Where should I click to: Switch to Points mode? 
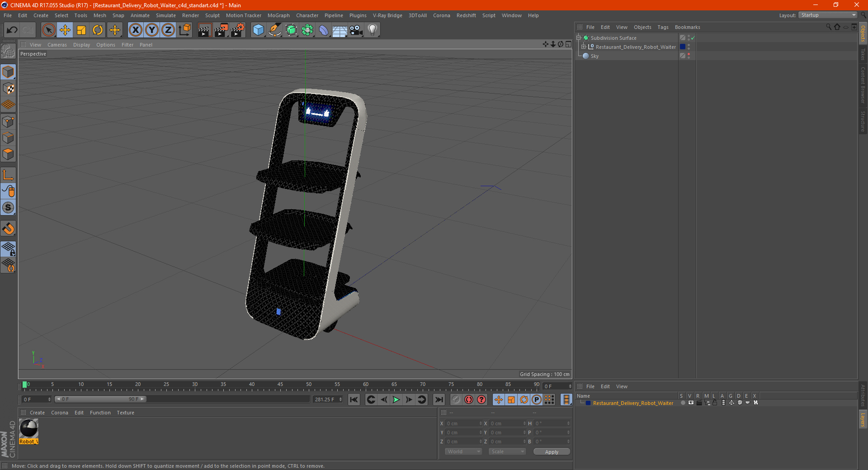point(8,122)
